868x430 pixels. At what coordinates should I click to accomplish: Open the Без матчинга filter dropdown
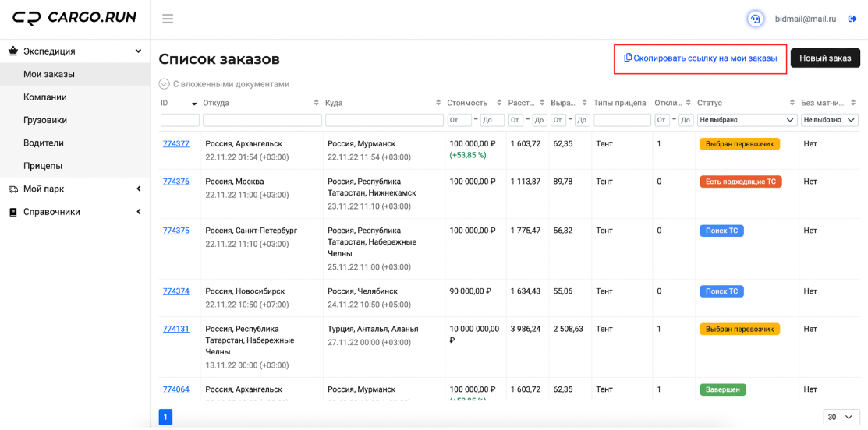(829, 120)
